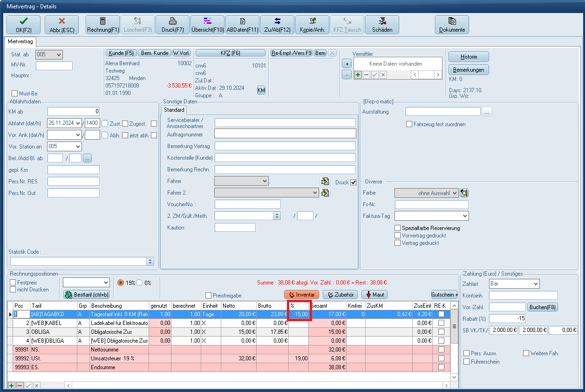Click the Auftragsnummer input field
This screenshot has width=585, height=392.
[285, 135]
